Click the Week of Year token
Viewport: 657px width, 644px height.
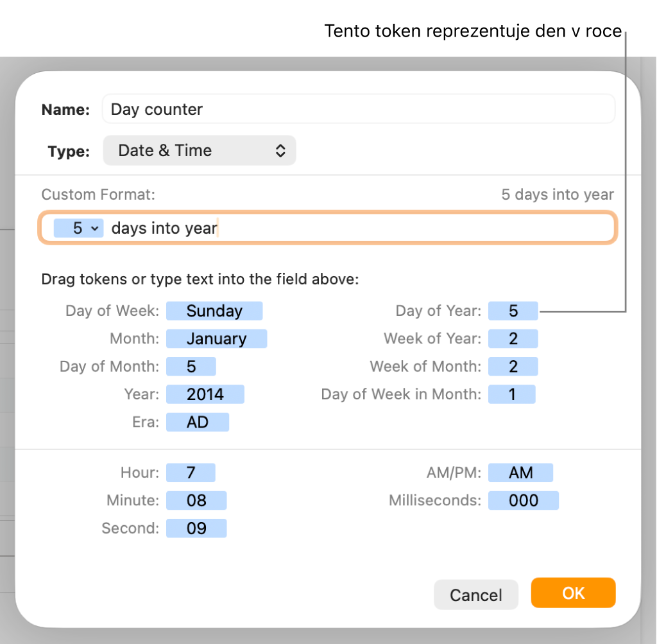pos(513,339)
